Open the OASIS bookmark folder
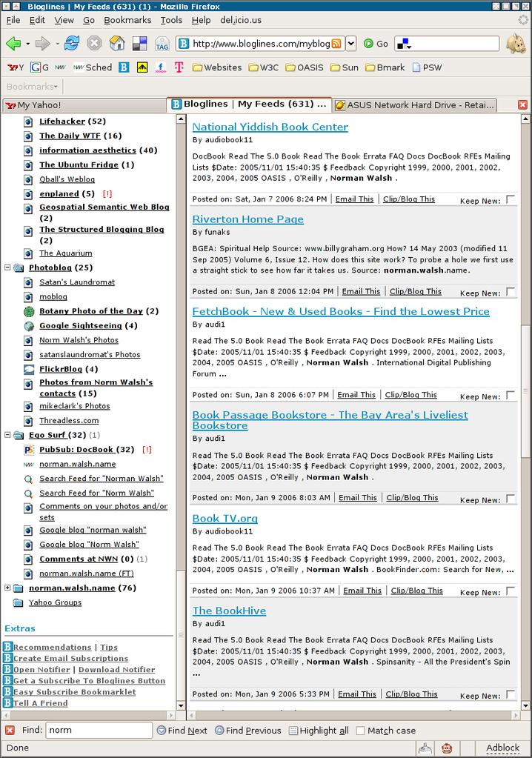 point(305,67)
